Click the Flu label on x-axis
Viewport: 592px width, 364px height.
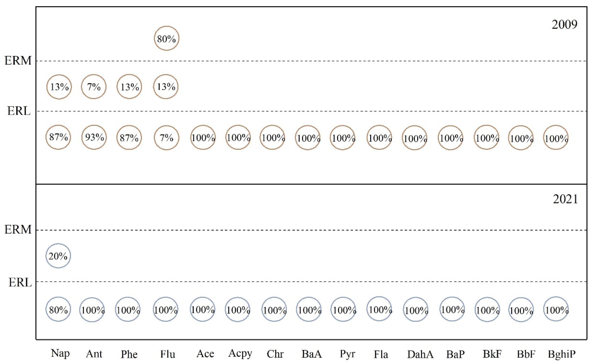(168, 354)
